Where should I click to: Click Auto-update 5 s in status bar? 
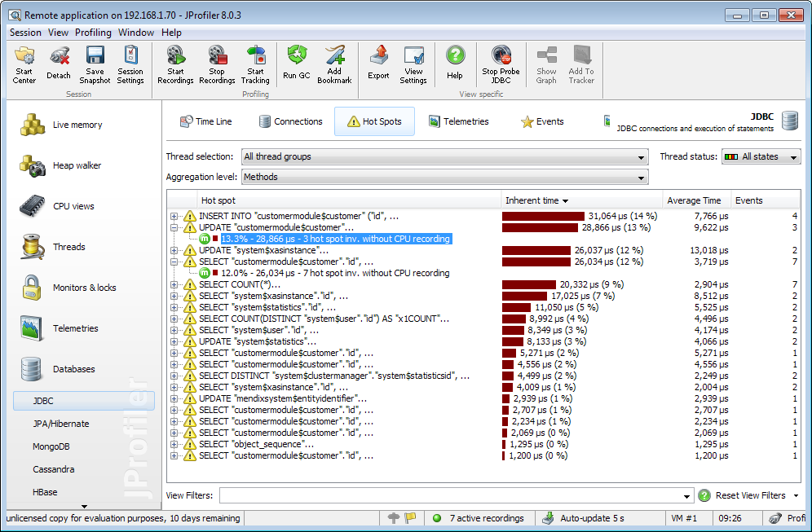click(x=583, y=518)
